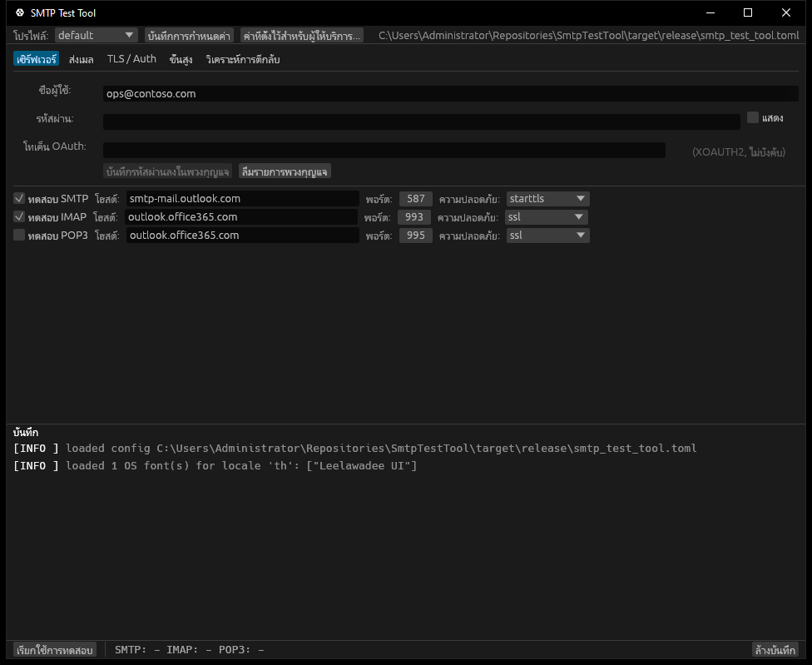Focus the รหัสผ่าน password field
812x665 pixels.
(x=422, y=122)
